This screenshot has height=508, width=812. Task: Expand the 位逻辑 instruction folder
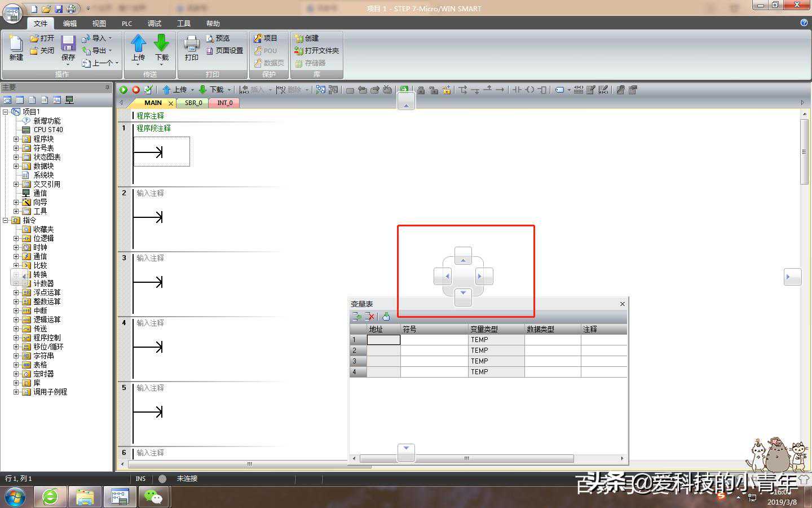click(16, 238)
